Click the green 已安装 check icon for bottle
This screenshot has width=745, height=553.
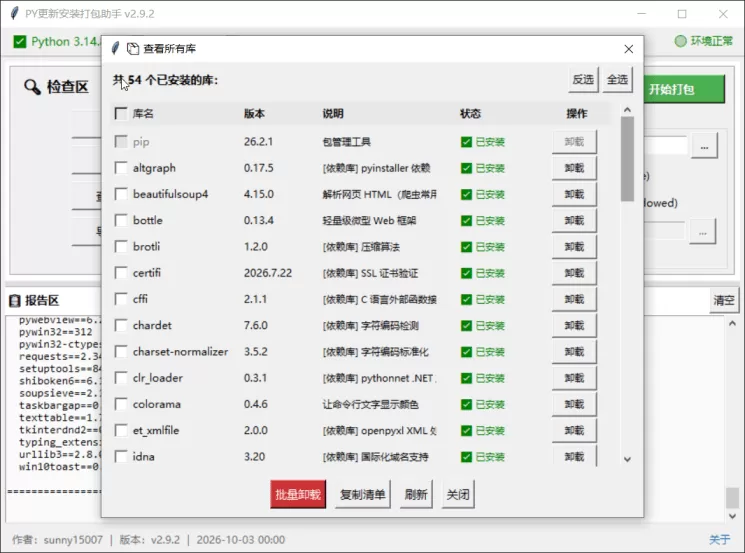coord(467,221)
